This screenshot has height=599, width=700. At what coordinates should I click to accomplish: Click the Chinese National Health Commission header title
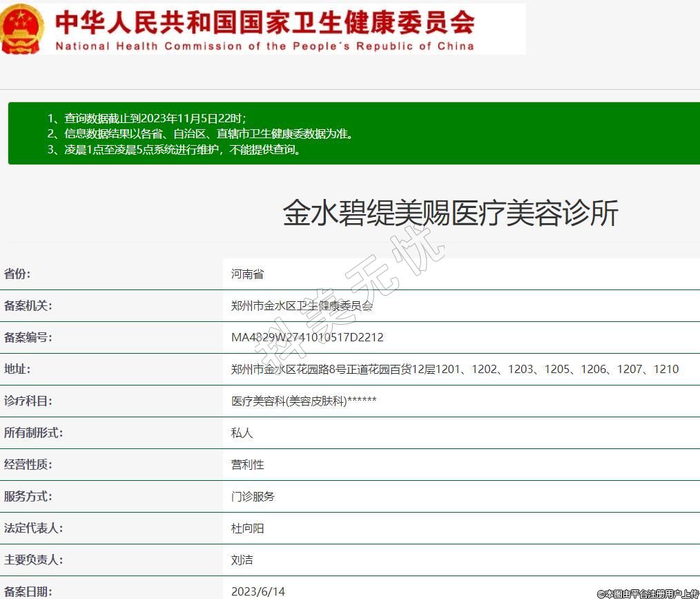tap(265, 21)
